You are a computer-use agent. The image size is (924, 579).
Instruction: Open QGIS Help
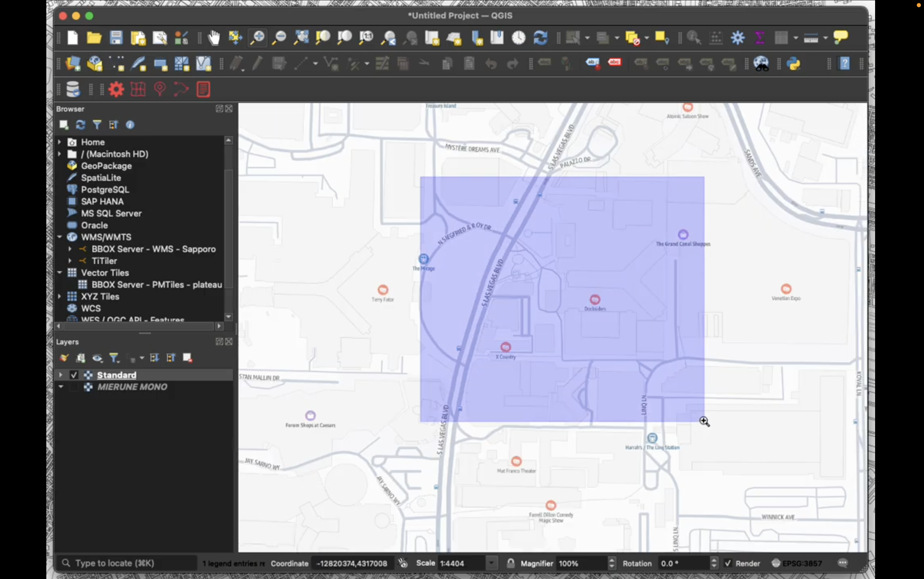pyautogui.click(x=844, y=64)
